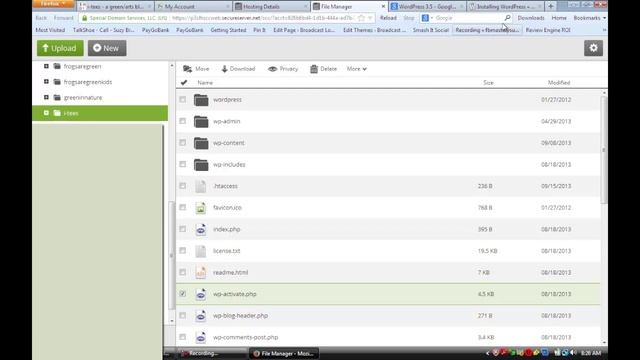Click the favicon.ico image icon
This screenshot has height=360, width=640.
(x=200, y=208)
